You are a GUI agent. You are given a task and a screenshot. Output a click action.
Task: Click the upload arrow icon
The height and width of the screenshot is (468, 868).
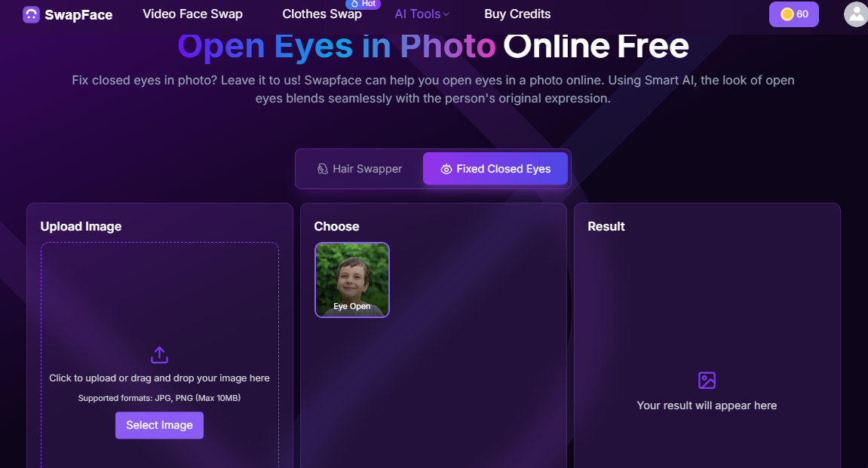point(159,355)
